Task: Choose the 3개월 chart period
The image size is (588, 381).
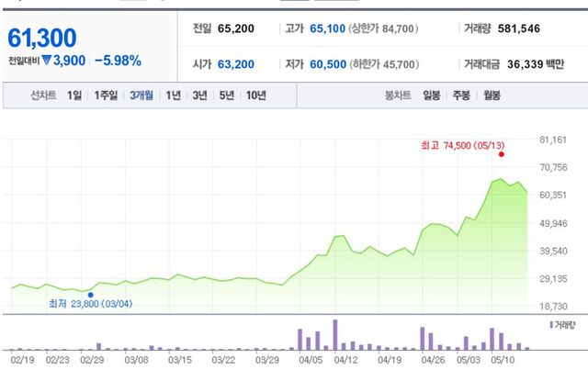Action: [142, 95]
